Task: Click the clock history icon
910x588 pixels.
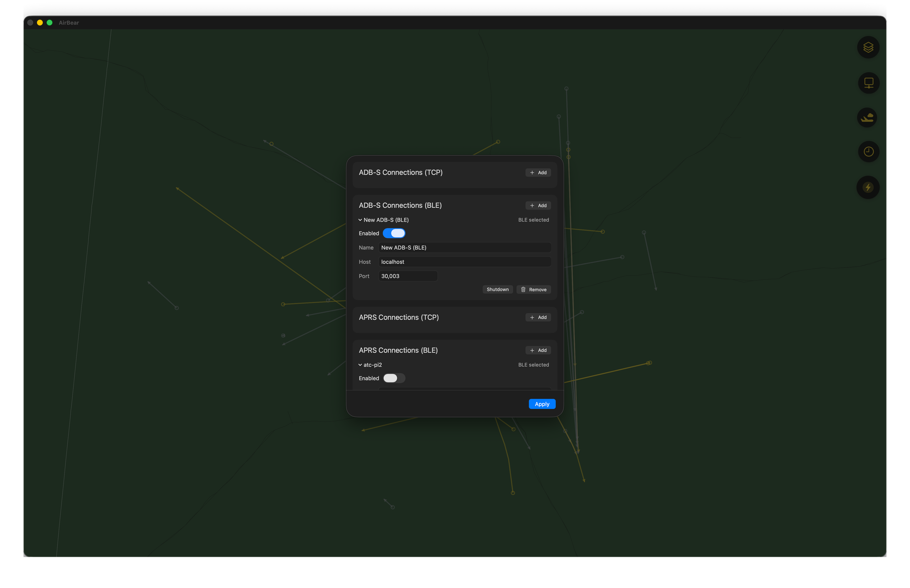Action: (868, 151)
